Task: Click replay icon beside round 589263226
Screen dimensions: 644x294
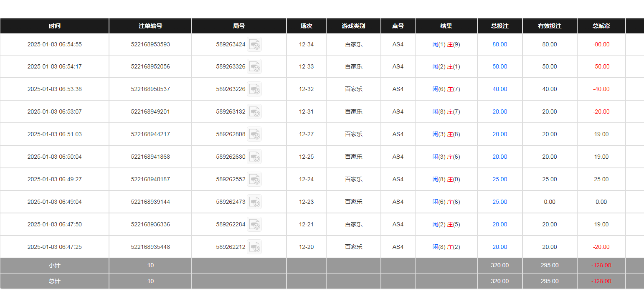Action: [x=254, y=89]
